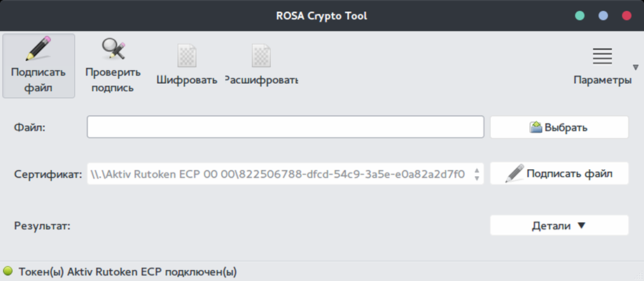Expand the small arrow next to Параметры

pyautogui.click(x=636, y=67)
